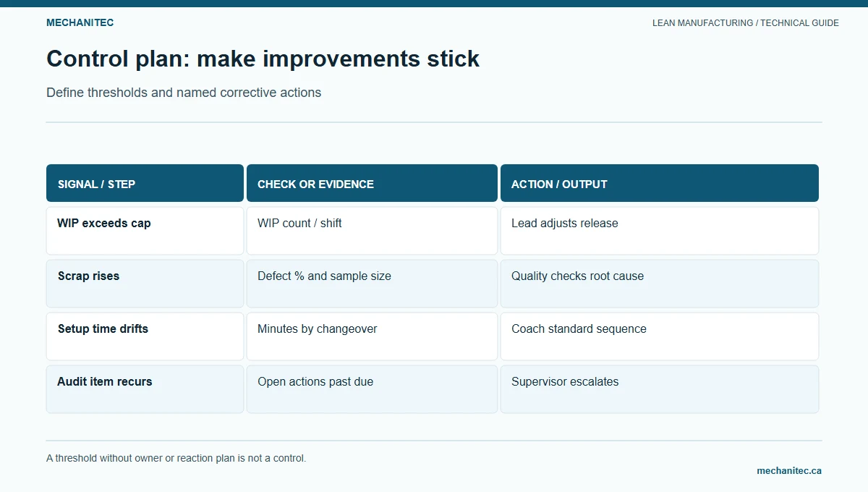Screen dimensions: 868x492
Task: Click the 'Coach standard sequence' cell
Action: point(660,336)
